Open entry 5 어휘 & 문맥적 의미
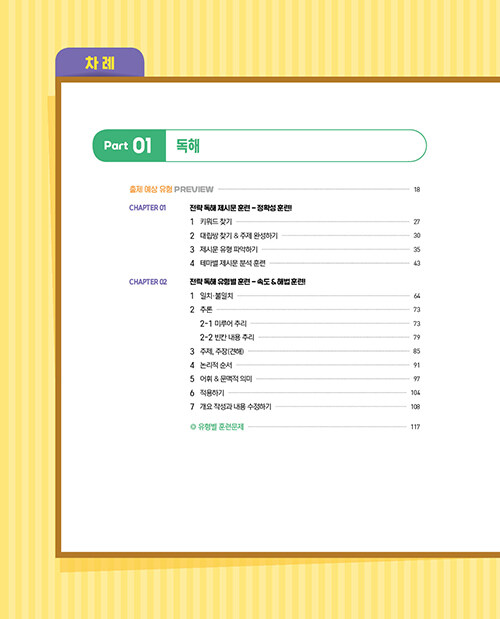Screen dimensions: 500x619 [x=305, y=379]
